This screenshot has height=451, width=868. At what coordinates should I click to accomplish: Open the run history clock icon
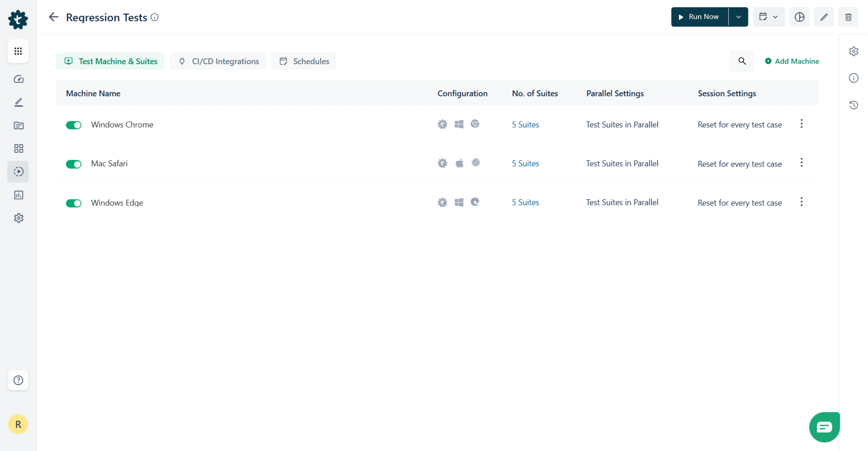point(853,105)
